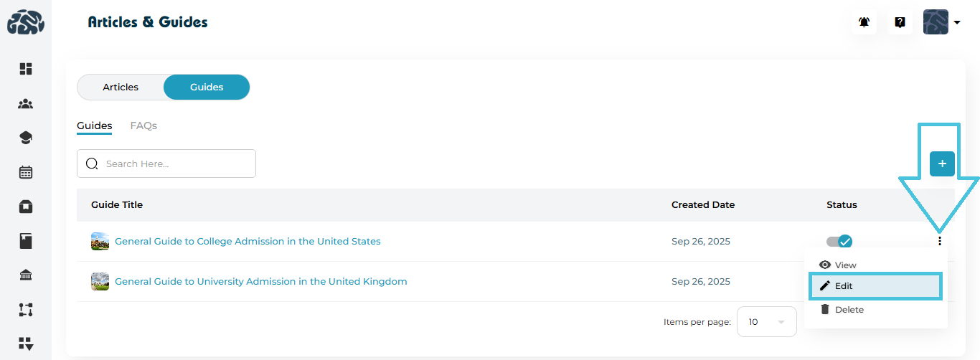Image resolution: width=980 pixels, height=360 pixels.
Task: Click the notification bell icon
Action: click(864, 22)
